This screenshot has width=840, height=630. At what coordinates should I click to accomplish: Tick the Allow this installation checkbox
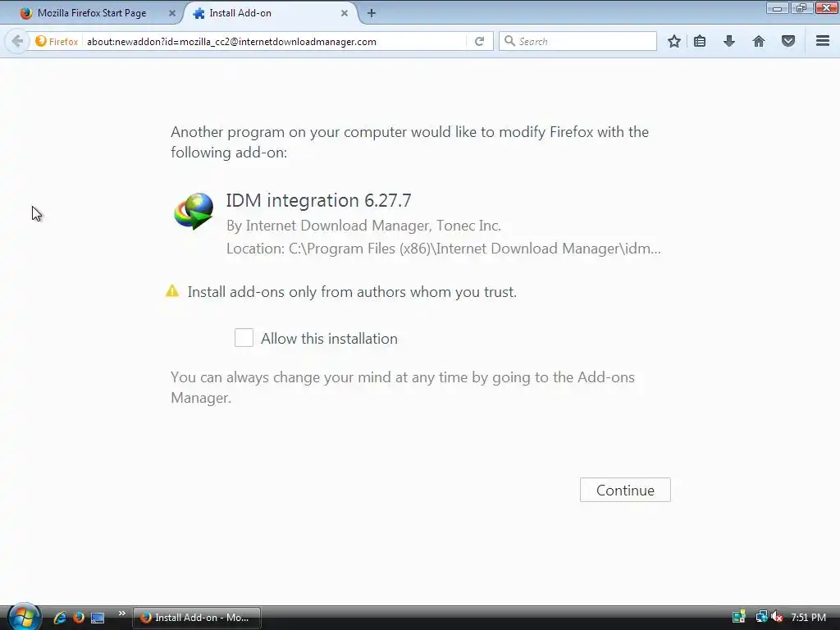[x=244, y=338]
